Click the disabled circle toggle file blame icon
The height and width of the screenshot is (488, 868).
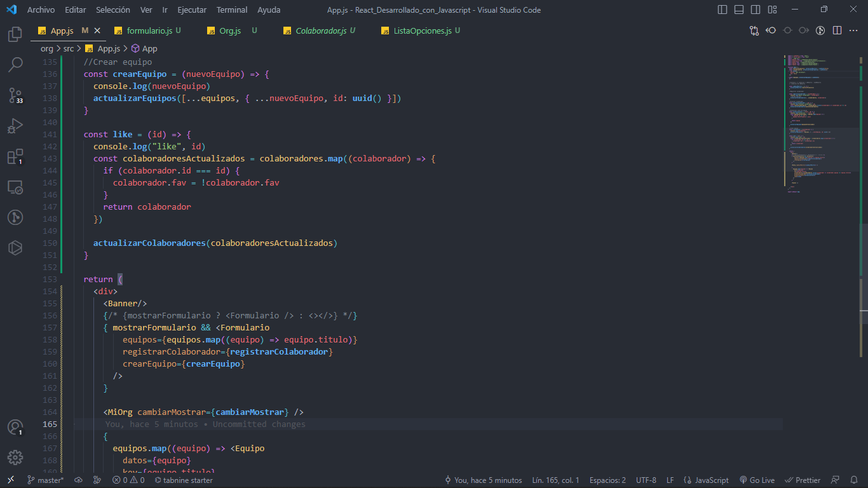tap(787, 30)
